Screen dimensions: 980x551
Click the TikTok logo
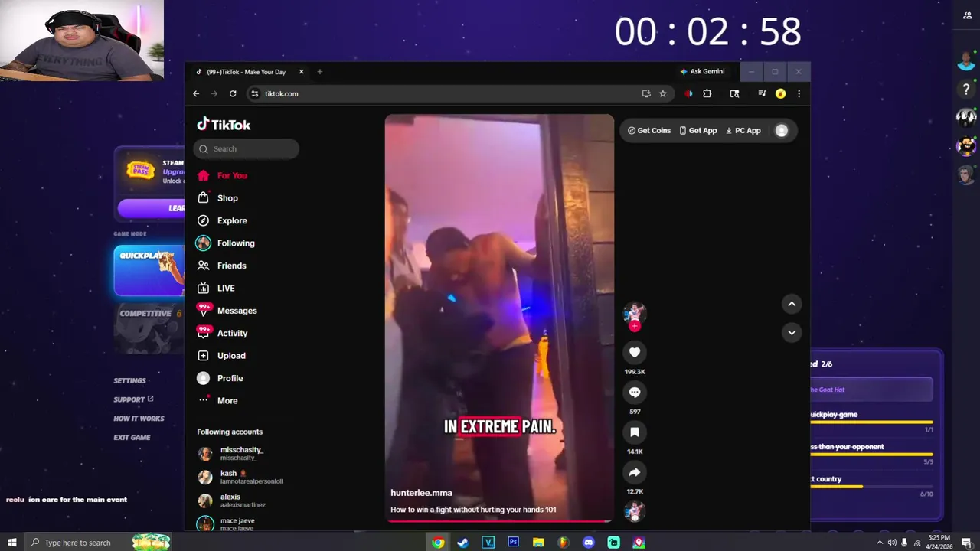pos(224,125)
